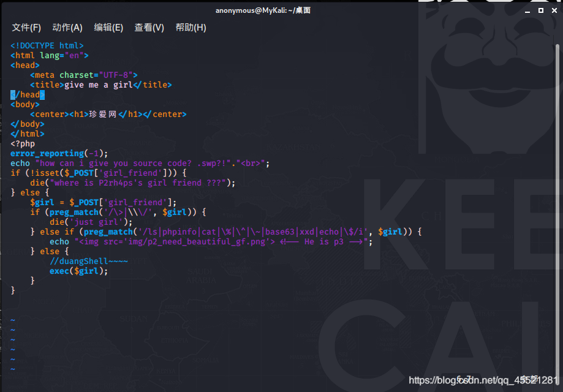Minimize the terminal window

click(527, 11)
